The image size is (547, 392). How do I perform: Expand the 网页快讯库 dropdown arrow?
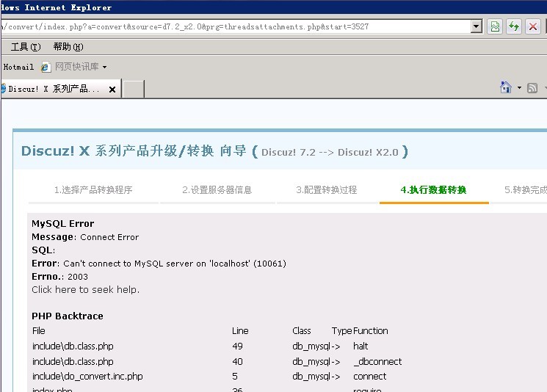tap(105, 67)
